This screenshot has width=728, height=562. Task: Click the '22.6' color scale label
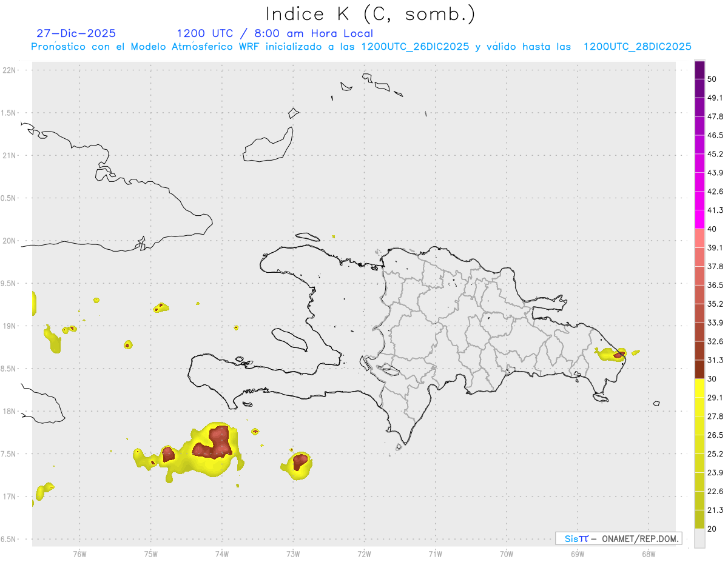[715, 491]
